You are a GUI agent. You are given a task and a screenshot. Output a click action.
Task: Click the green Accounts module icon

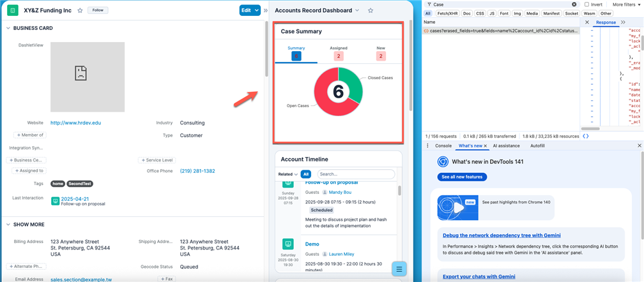[12, 10]
